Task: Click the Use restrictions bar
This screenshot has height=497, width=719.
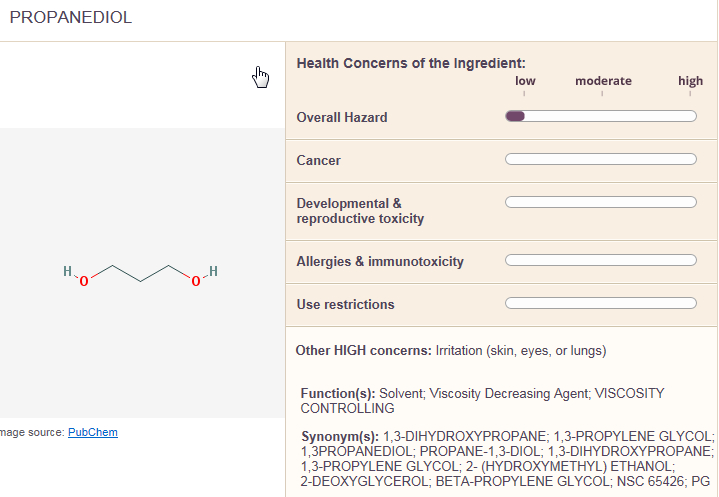Action: (601, 304)
